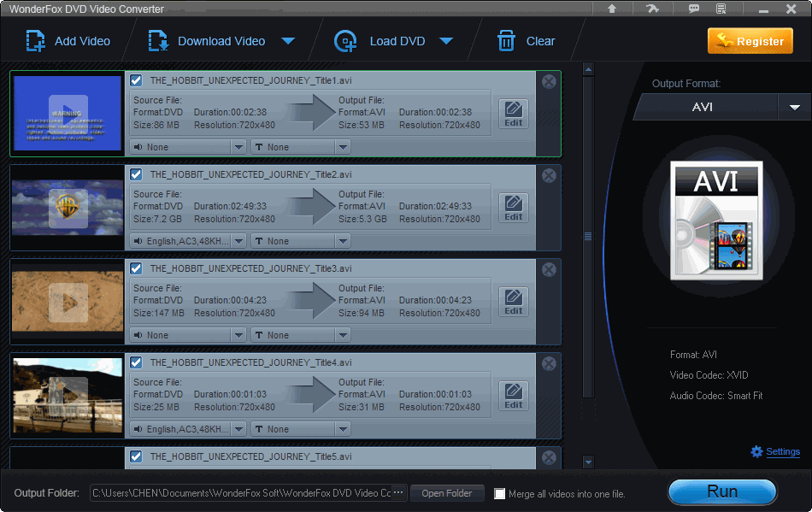
Task: Click the feedback chat icon in title bar
Action: [x=694, y=9]
